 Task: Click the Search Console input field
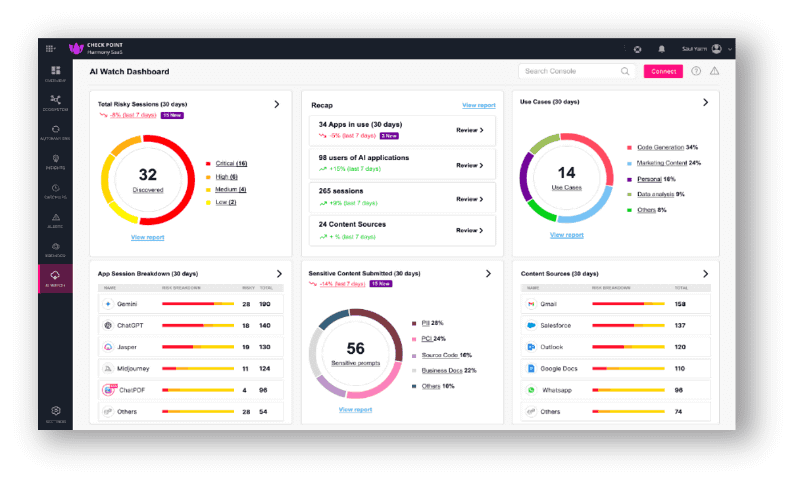pyautogui.click(x=577, y=71)
